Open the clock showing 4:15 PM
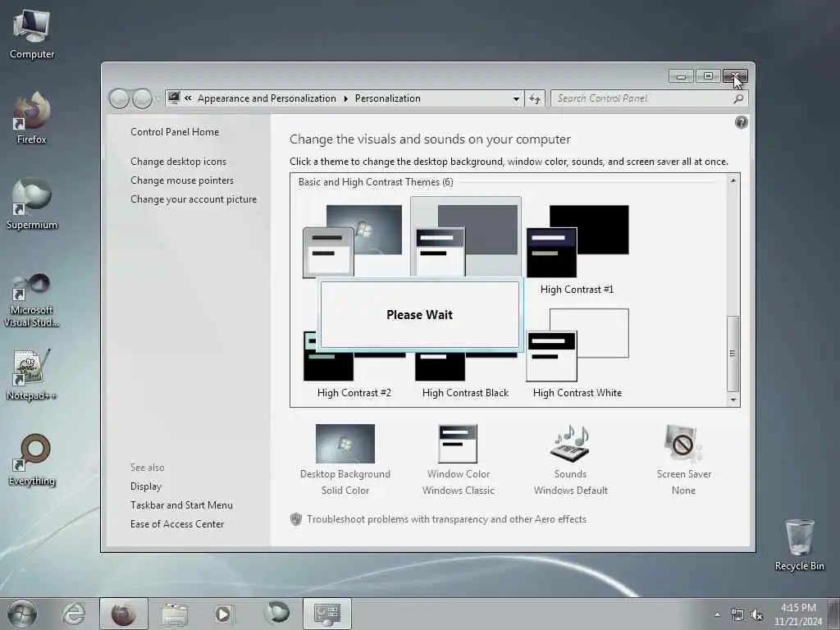The width and height of the screenshot is (840, 630). coord(797,614)
